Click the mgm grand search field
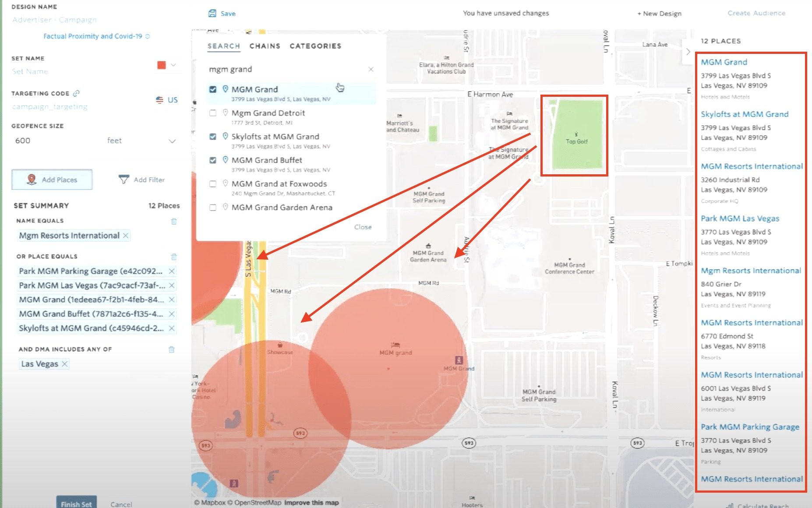The height and width of the screenshot is (508, 812). click(287, 69)
